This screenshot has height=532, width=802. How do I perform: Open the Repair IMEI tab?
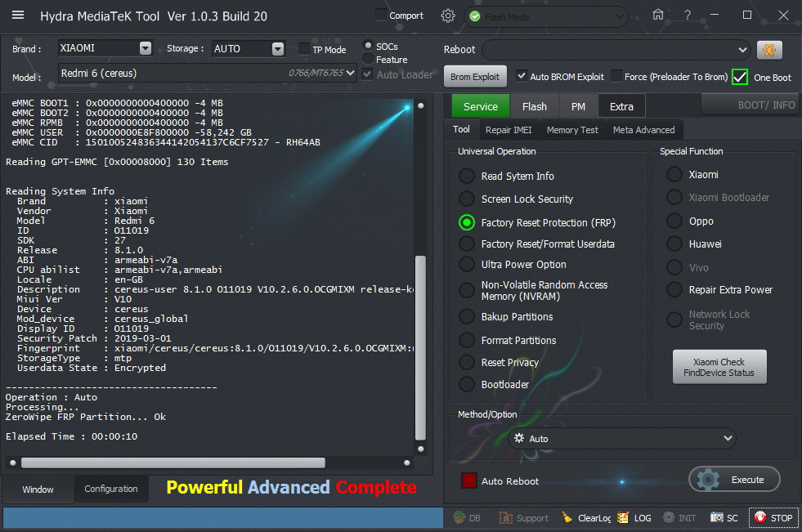pos(507,129)
